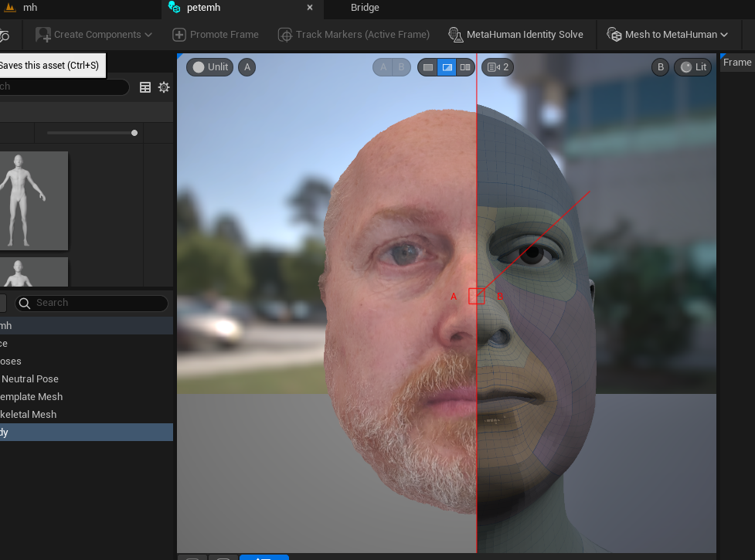Select the Poses tree item
This screenshot has width=755, height=560.
(x=87, y=361)
